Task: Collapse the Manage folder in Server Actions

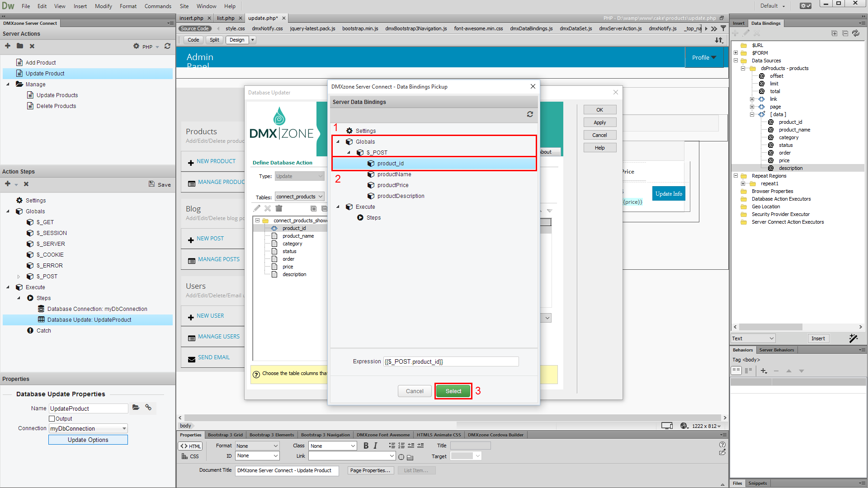Action: 8,84
